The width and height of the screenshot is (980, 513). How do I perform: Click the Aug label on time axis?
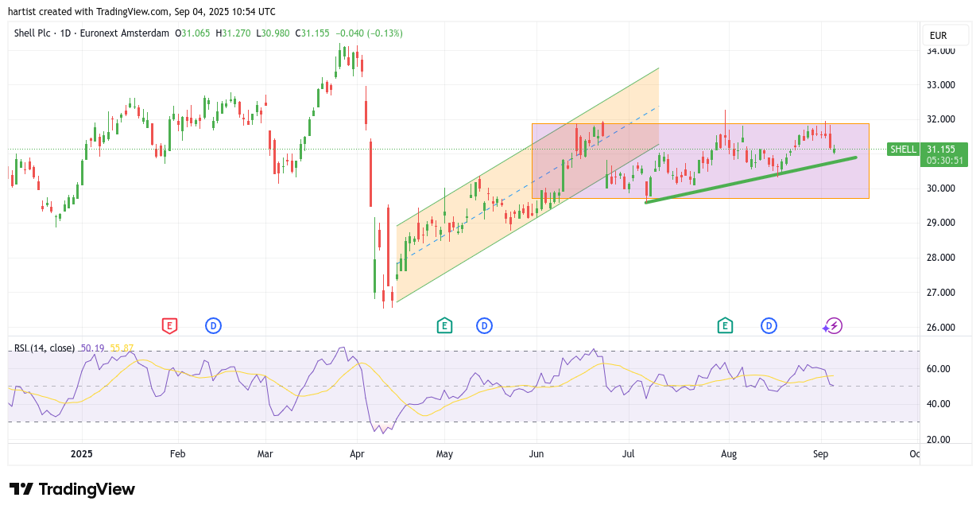pos(729,454)
